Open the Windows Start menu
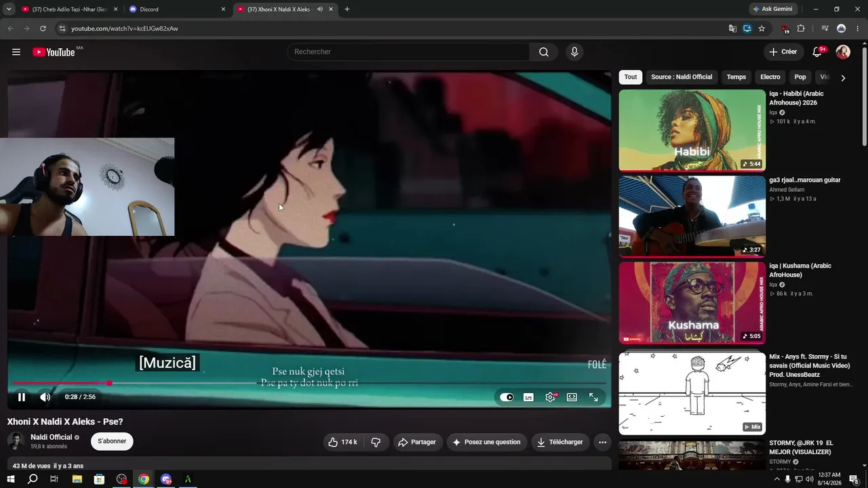The width and height of the screenshot is (868, 488). [11, 479]
